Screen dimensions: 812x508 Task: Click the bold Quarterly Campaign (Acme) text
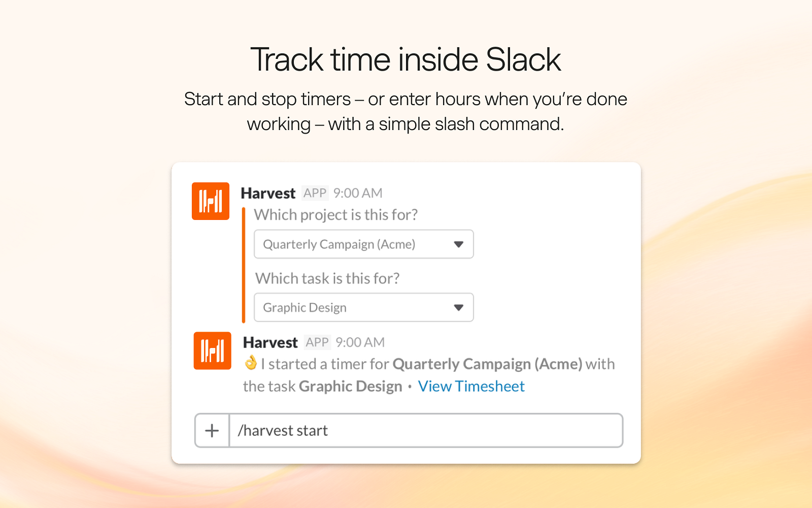pos(488,364)
